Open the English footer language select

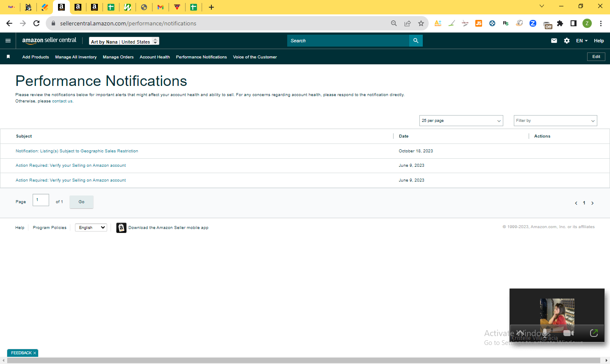[91, 228]
